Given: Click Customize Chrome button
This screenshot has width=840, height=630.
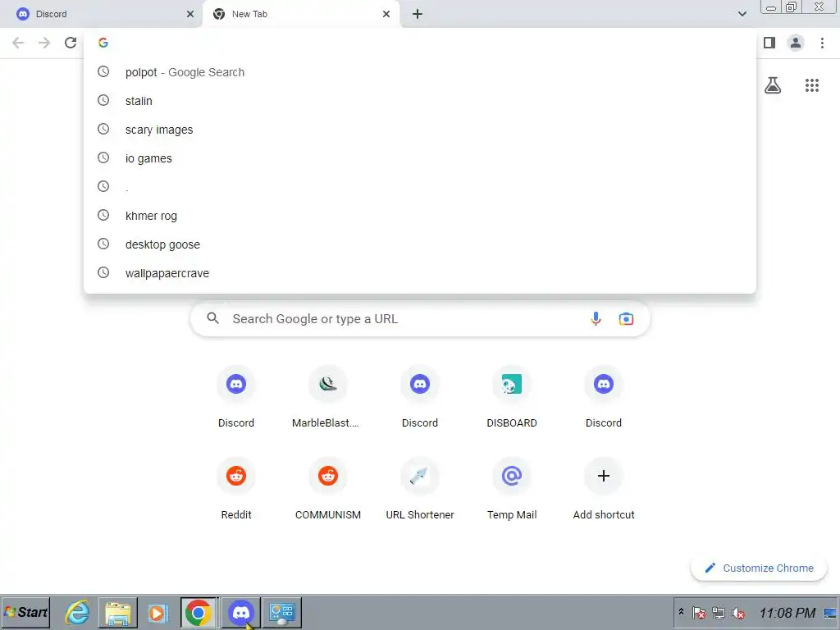Looking at the screenshot, I should tap(759, 568).
